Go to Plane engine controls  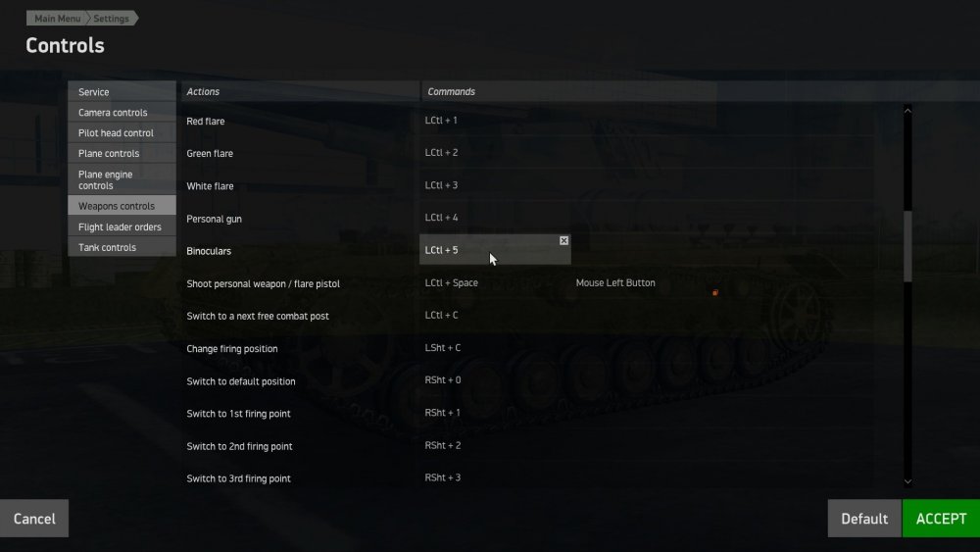[x=122, y=179]
